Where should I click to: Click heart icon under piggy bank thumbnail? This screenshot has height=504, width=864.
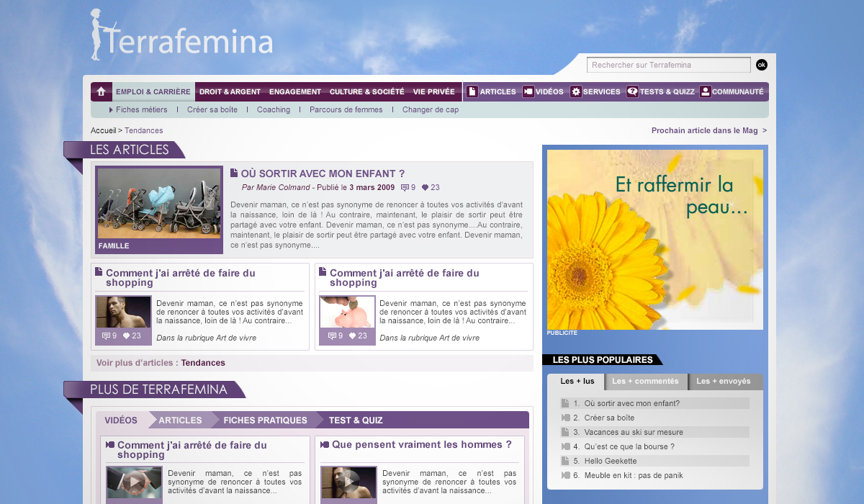(x=352, y=336)
